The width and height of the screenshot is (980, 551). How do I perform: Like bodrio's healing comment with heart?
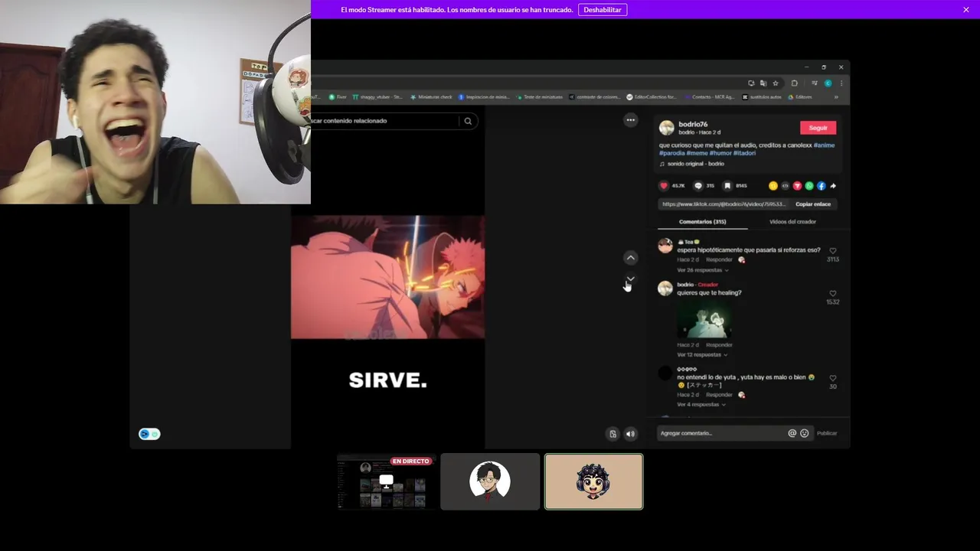[x=833, y=294]
